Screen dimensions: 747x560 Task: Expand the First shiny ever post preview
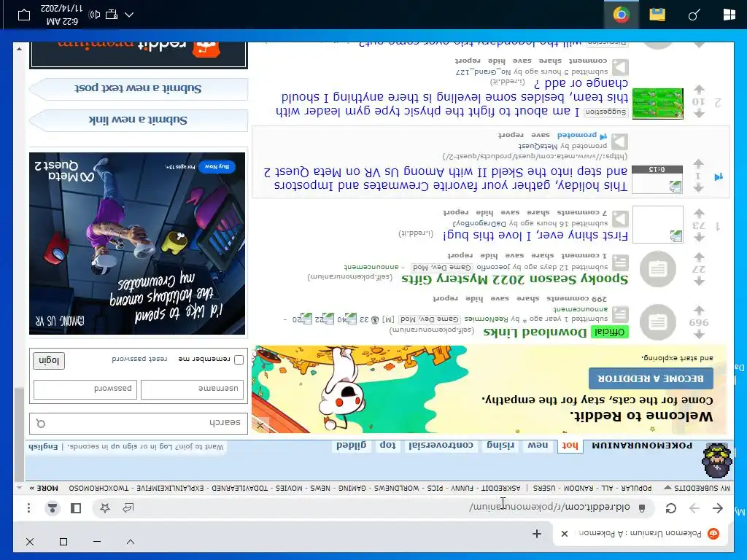pos(620,219)
